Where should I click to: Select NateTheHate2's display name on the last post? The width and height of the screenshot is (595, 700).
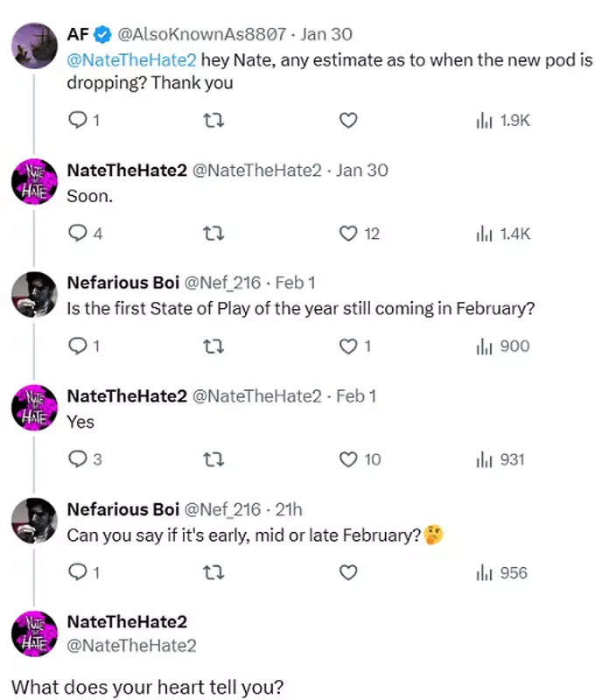[x=129, y=623]
